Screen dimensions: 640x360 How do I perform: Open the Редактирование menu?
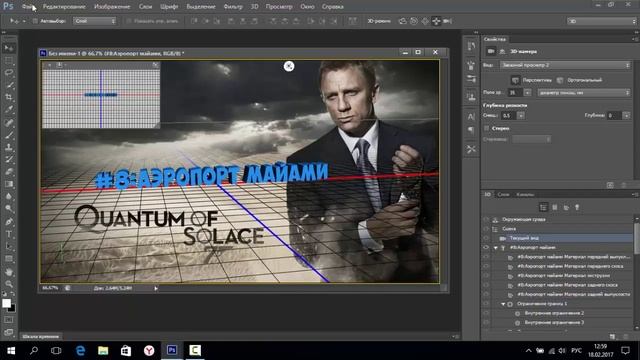(x=64, y=7)
